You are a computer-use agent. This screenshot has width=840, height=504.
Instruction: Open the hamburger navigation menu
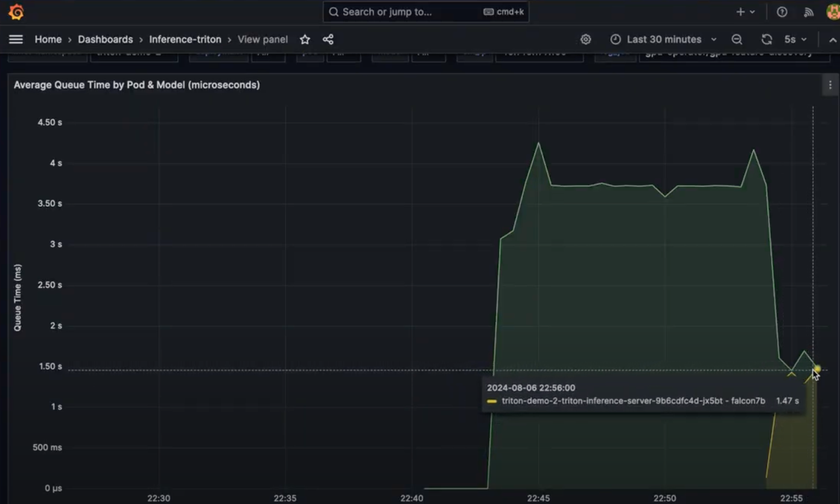point(16,39)
